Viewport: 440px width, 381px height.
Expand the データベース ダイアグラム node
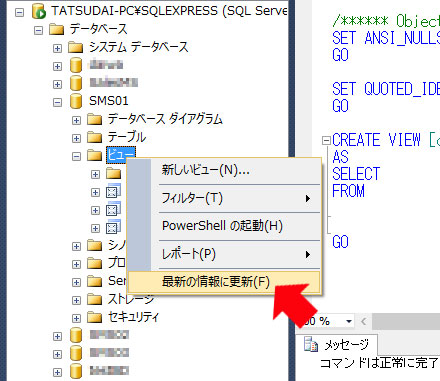pos(76,120)
